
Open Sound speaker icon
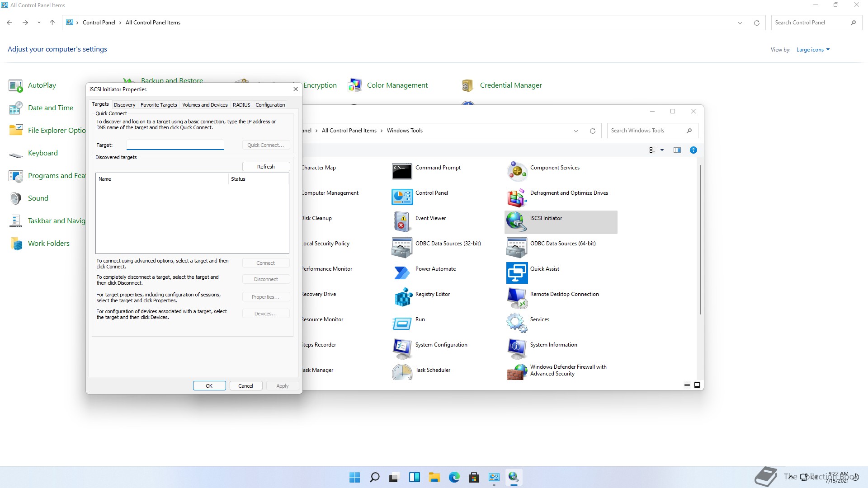point(16,198)
